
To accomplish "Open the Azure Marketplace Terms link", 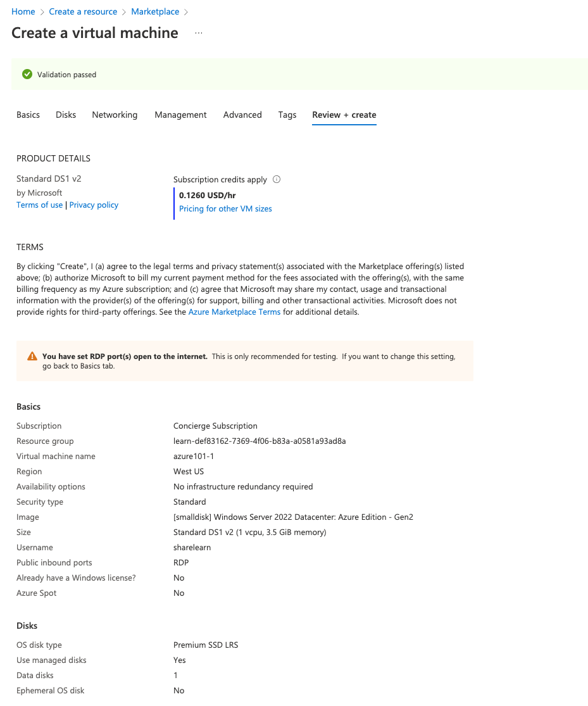I will pos(234,312).
